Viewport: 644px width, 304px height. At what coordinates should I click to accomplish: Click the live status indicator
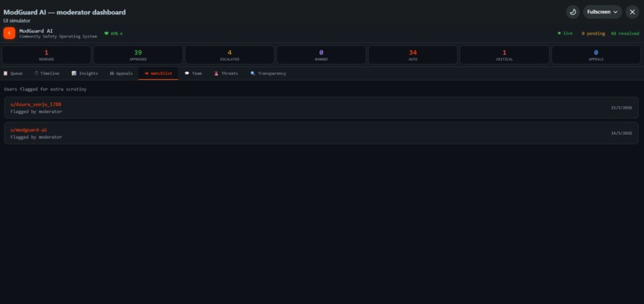click(x=565, y=34)
